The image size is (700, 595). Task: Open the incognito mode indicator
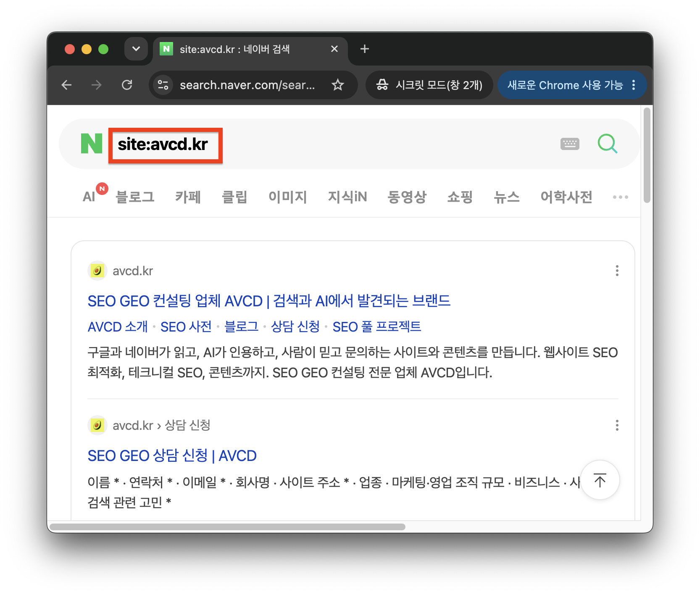click(429, 85)
